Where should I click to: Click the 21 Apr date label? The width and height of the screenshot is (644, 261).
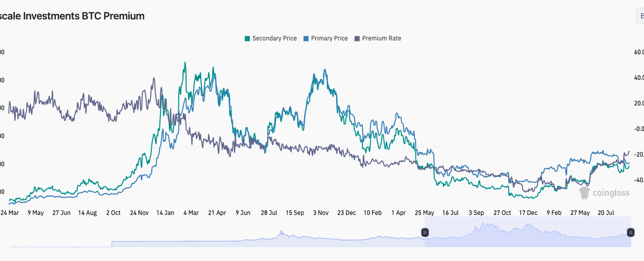click(x=217, y=212)
